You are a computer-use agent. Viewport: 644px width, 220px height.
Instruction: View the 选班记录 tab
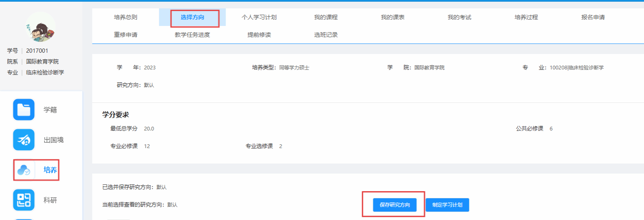(x=326, y=35)
